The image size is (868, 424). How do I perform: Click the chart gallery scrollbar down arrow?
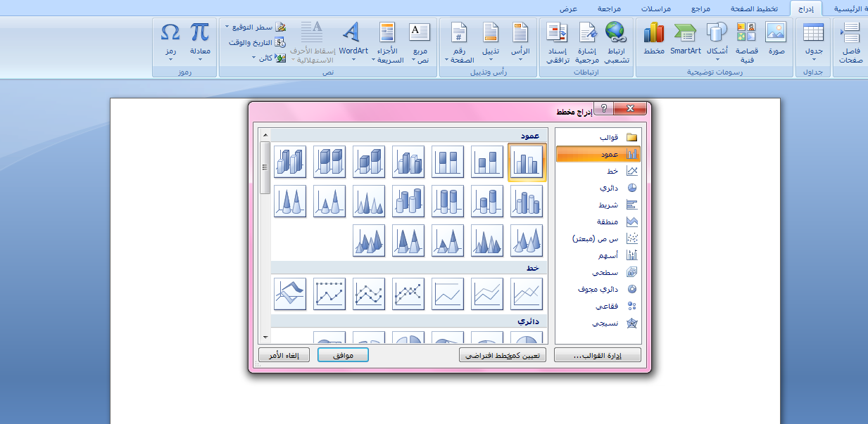point(265,338)
